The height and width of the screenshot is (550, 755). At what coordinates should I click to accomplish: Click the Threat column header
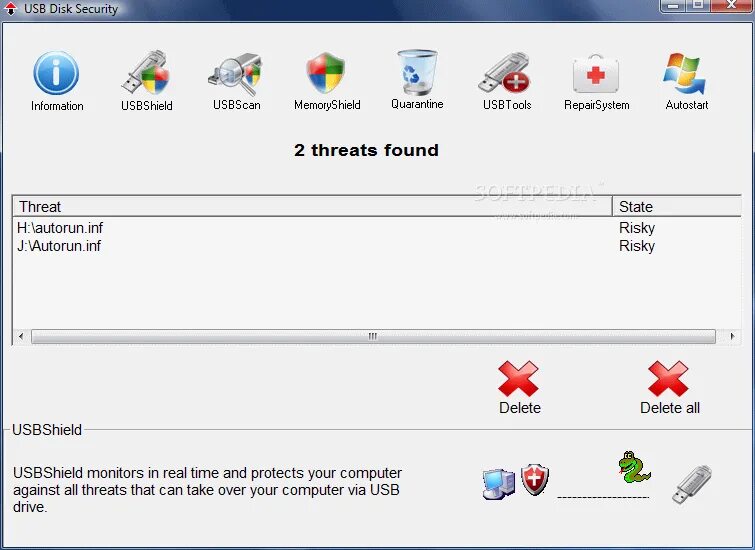coord(312,207)
